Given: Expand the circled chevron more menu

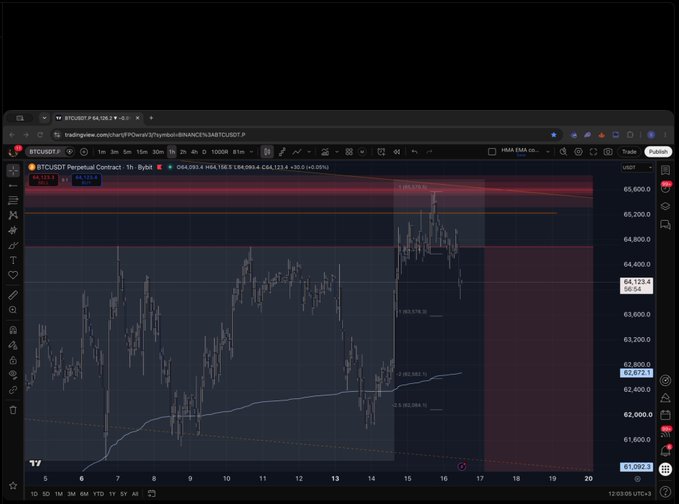Looking at the screenshot, I should (x=362, y=152).
